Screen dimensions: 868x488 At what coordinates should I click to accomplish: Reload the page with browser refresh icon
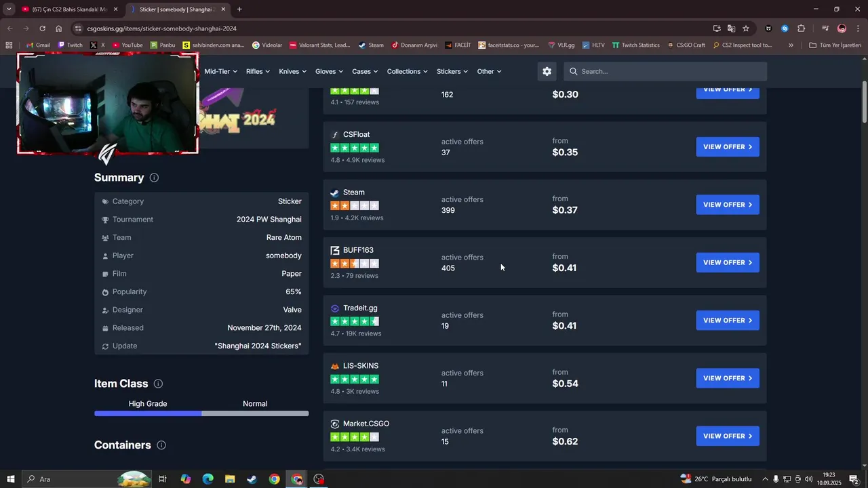click(42, 28)
